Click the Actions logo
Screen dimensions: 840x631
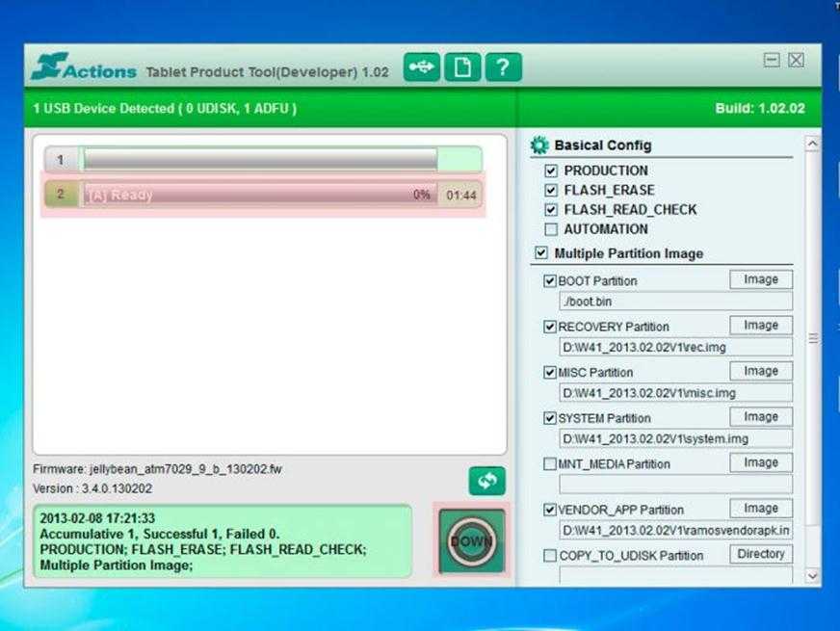click(81, 67)
